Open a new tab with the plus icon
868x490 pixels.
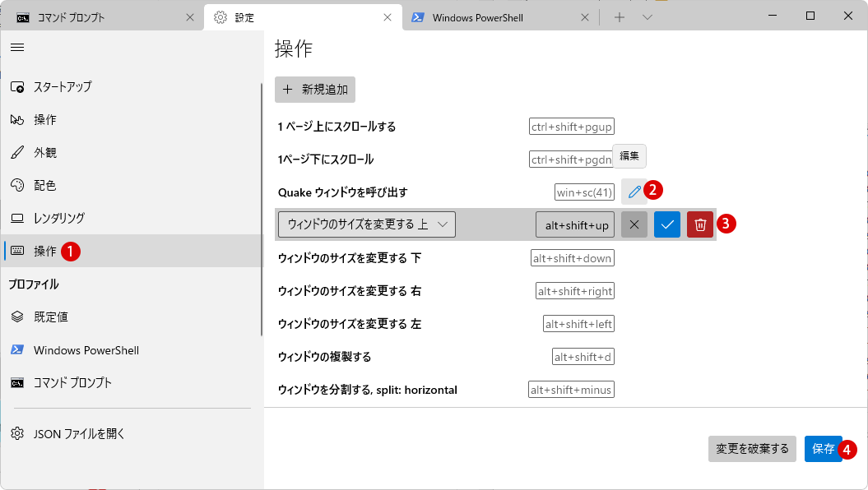620,18
